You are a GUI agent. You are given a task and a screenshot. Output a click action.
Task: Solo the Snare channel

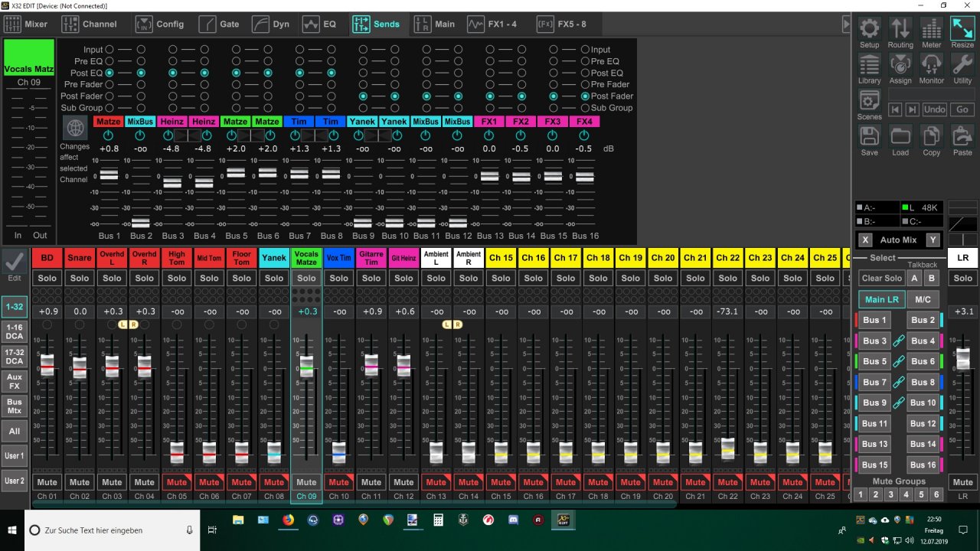point(80,278)
